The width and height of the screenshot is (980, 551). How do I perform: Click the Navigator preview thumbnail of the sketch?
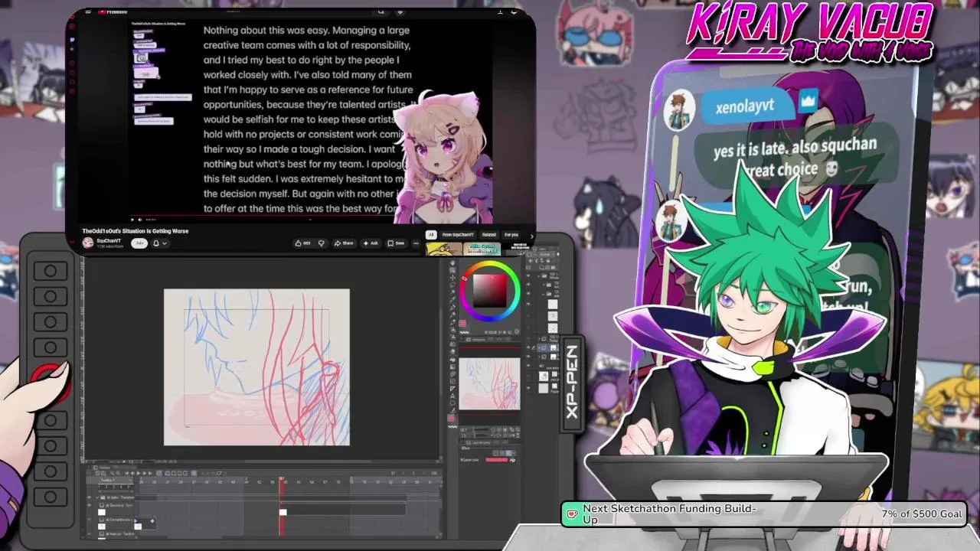tap(489, 383)
